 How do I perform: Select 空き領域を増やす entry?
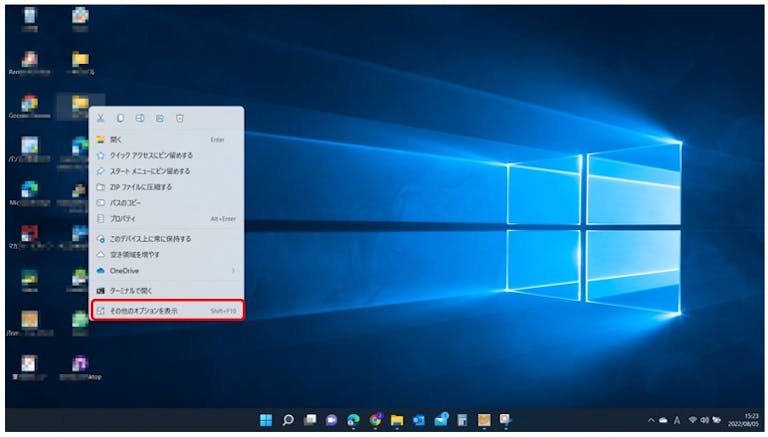(x=167, y=255)
